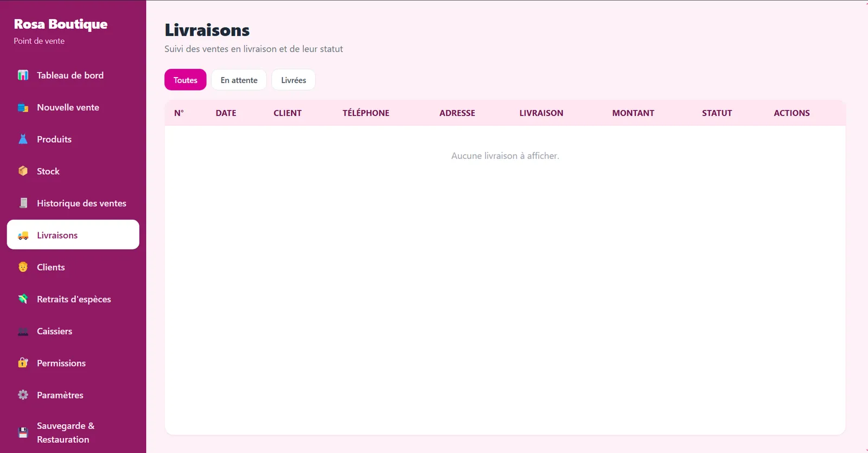The height and width of the screenshot is (453, 868).
Task: Click the Tableau de bord chart icon
Action: coord(23,75)
